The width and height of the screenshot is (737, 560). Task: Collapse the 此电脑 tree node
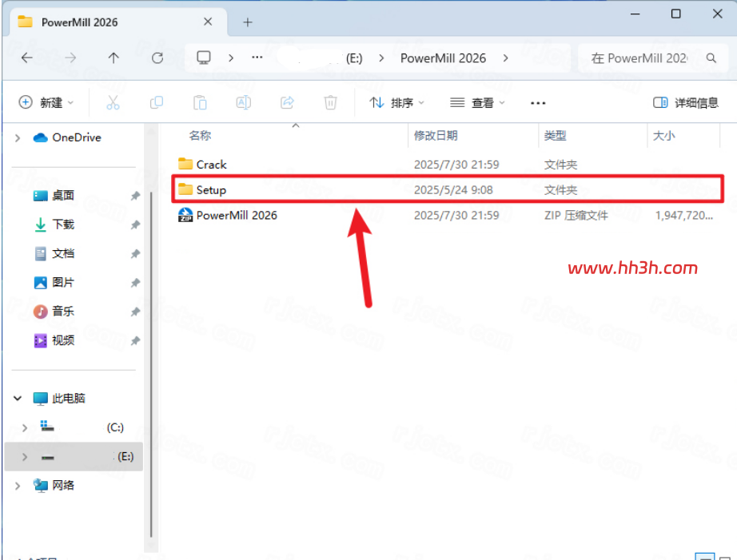pyautogui.click(x=18, y=399)
